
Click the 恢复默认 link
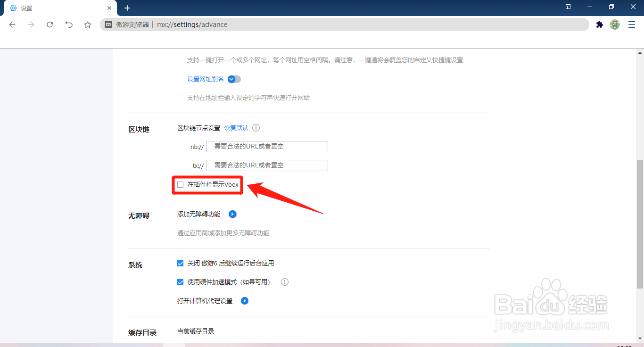click(x=236, y=127)
